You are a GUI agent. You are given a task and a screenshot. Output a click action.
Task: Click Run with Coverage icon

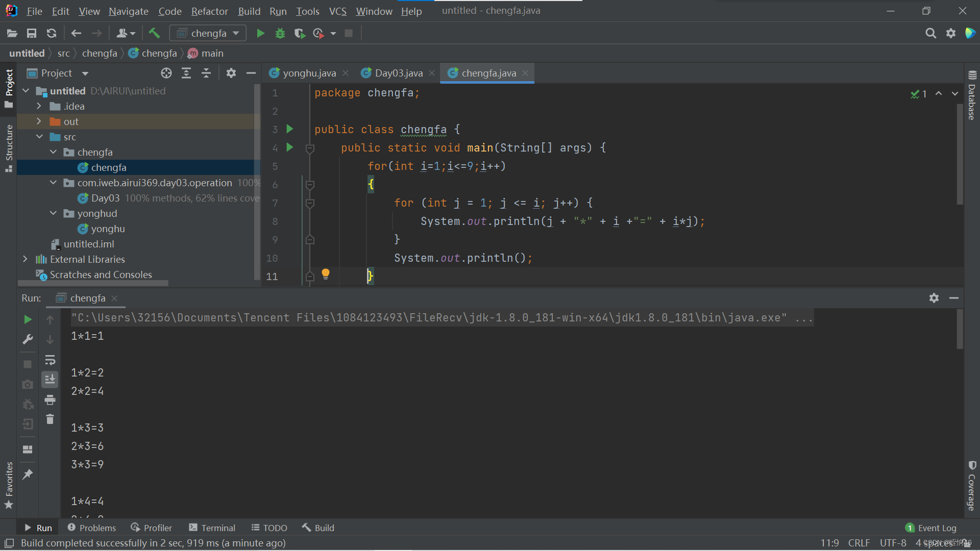click(300, 34)
